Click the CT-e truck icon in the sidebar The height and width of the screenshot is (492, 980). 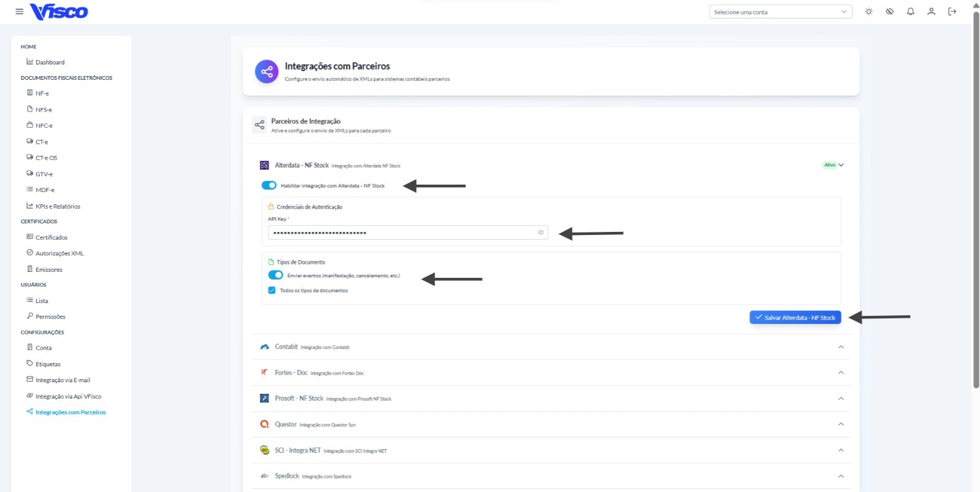29,141
